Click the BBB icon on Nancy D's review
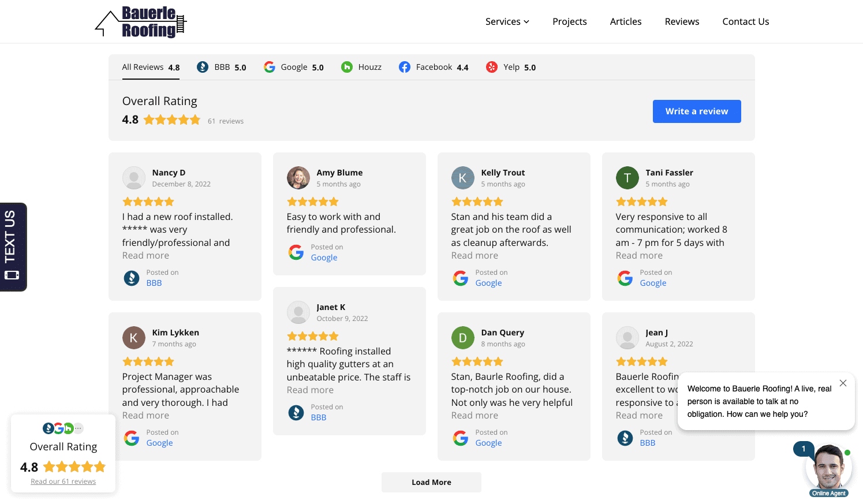 132,278
